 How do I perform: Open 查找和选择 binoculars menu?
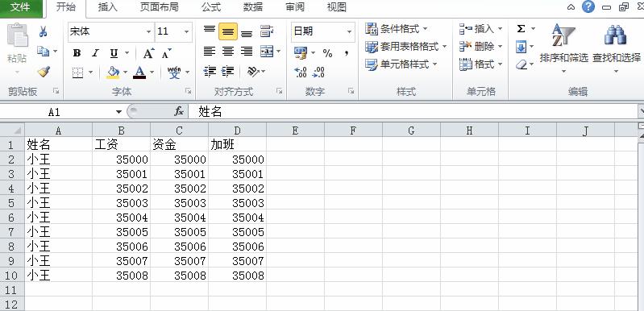[x=616, y=48]
